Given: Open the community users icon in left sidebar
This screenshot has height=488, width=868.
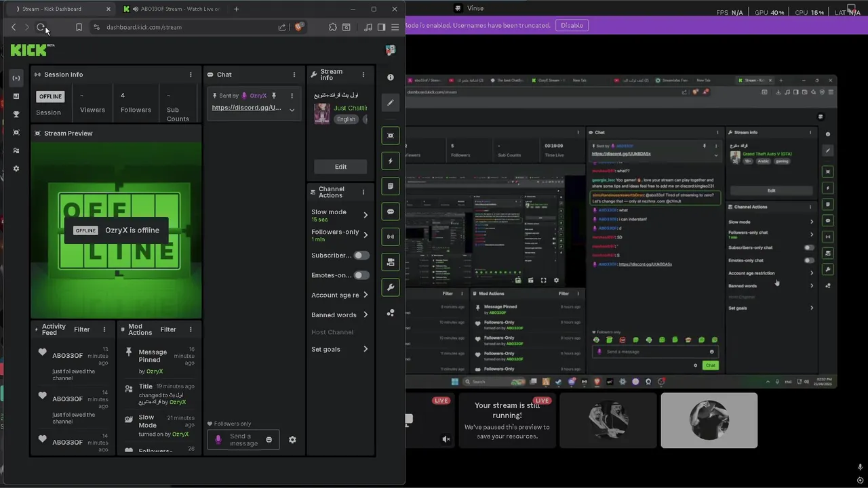Looking at the screenshot, I should coord(16,150).
